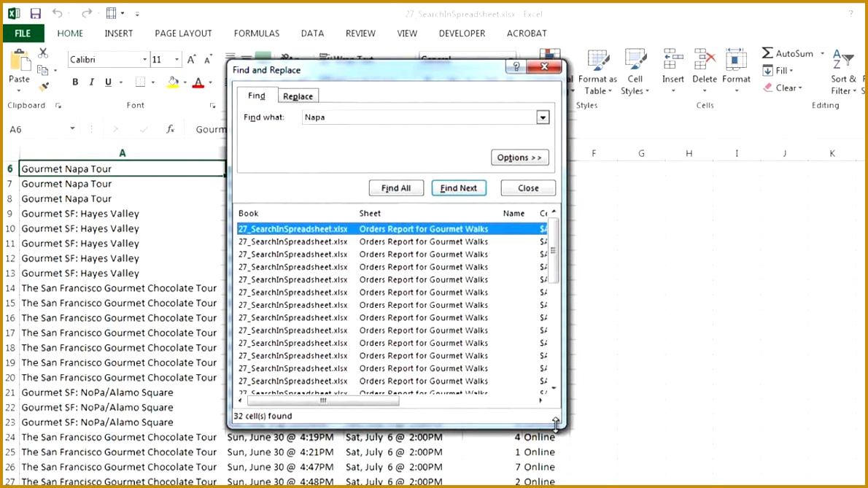This screenshot has height=488, width=868.
Task: Click the results list vertical scrollbar
Action: pyautogui.click(x=553, y=251)
